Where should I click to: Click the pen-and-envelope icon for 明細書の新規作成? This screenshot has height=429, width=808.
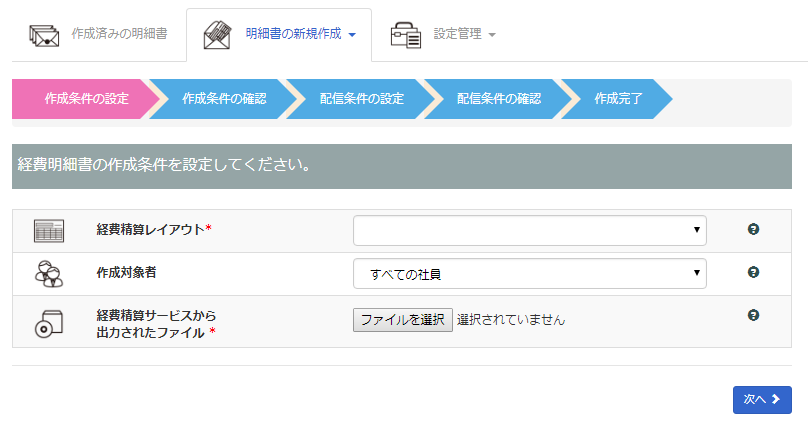tap(218, 35)
